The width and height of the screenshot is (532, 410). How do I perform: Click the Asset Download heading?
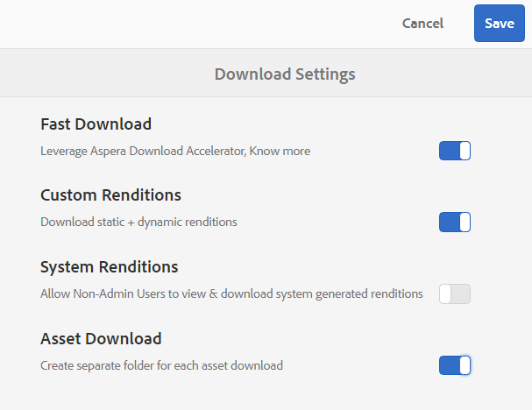101,339
